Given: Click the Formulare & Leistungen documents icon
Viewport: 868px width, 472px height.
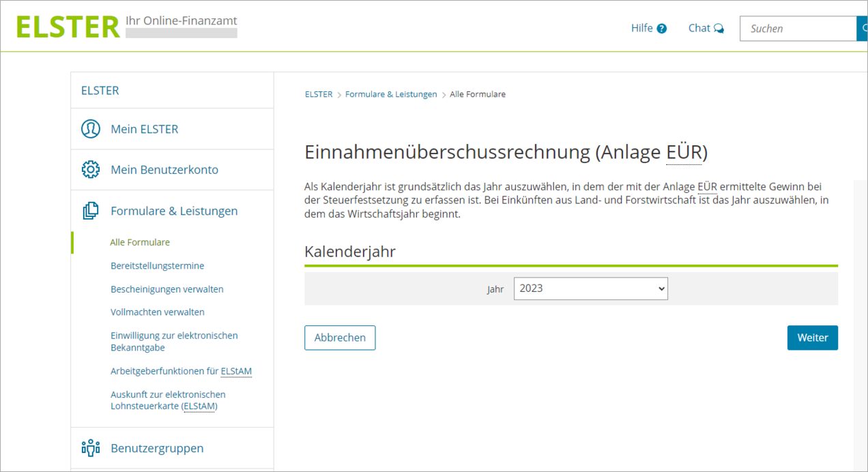Looking at the screenshot, I should point(91,211).
